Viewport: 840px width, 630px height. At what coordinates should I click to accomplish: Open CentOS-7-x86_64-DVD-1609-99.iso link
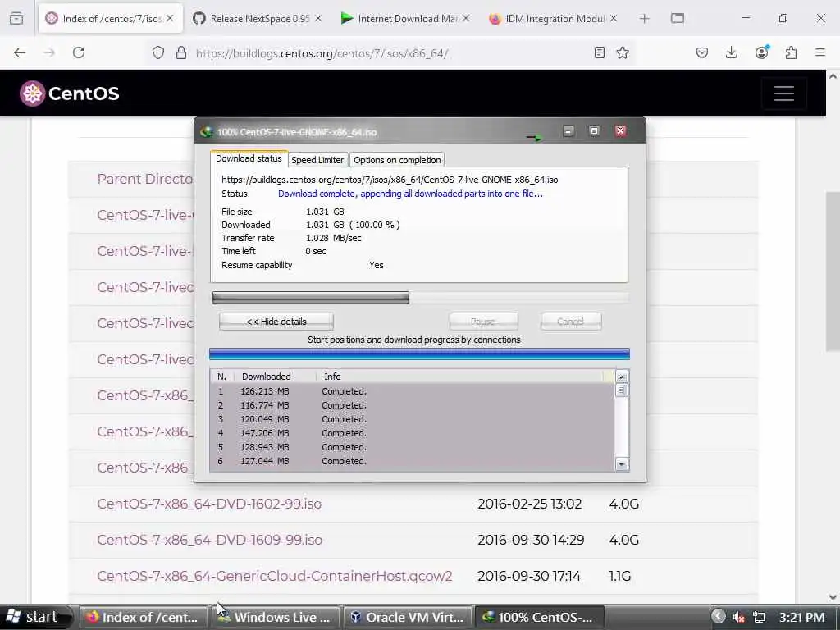[209, 540]
